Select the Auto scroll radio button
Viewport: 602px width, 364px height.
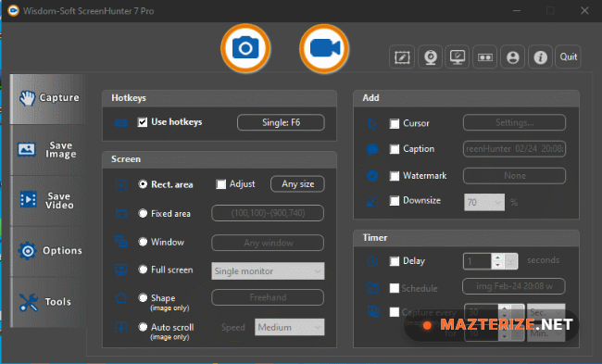pos(143,327)
